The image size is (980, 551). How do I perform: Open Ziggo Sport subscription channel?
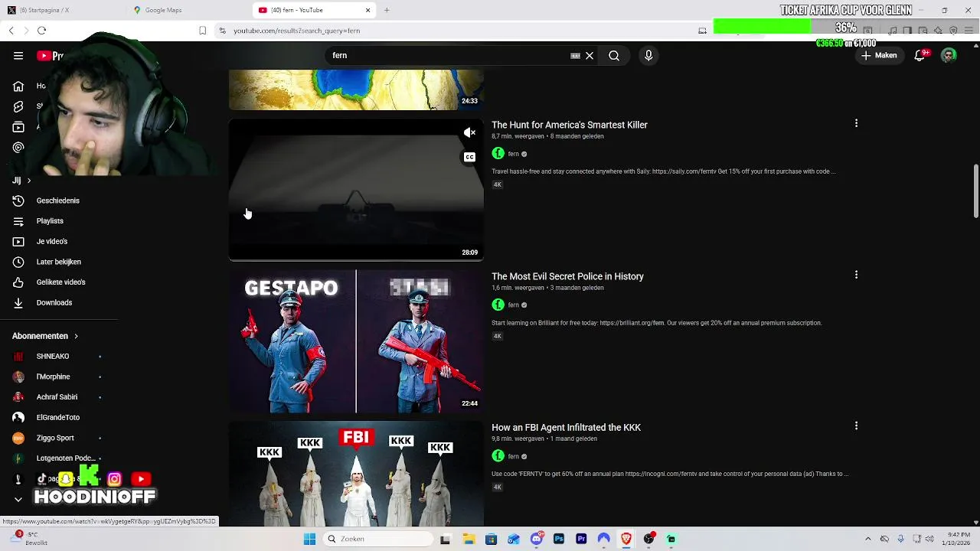pyautogui.click(x=55, y=439)
